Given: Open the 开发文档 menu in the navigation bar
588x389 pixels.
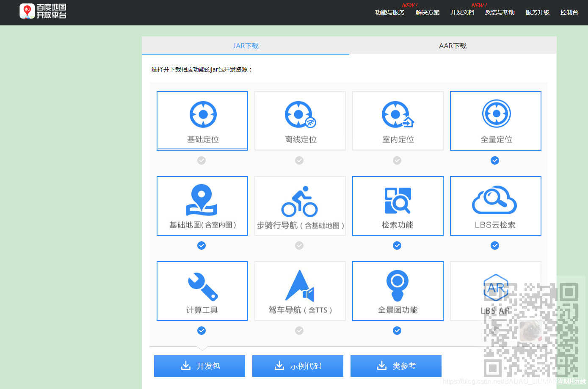Looking at the screenshot, I should point(462,13).
